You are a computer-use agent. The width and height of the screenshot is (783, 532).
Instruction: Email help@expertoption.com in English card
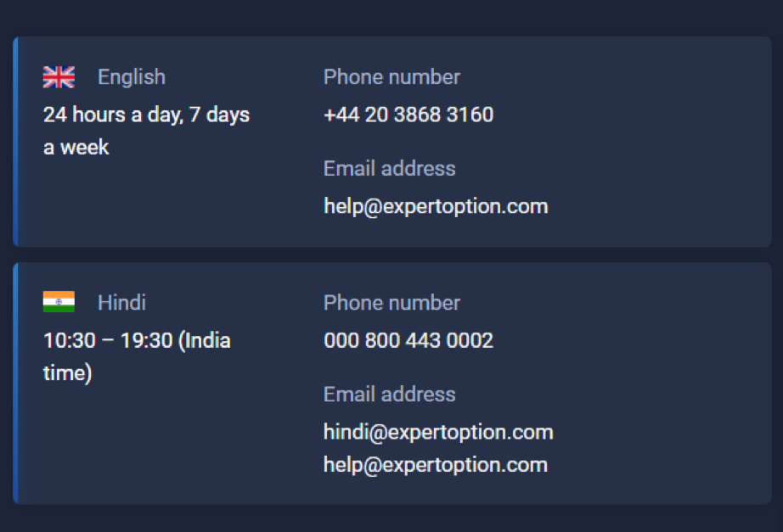pos(436,206)
